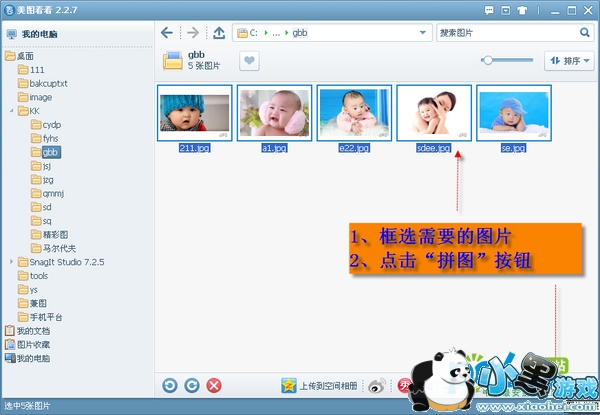The height and width of the screenshot is (415, 600).
Task: Focus the search pictures input field
Action: tap(507, 33)
